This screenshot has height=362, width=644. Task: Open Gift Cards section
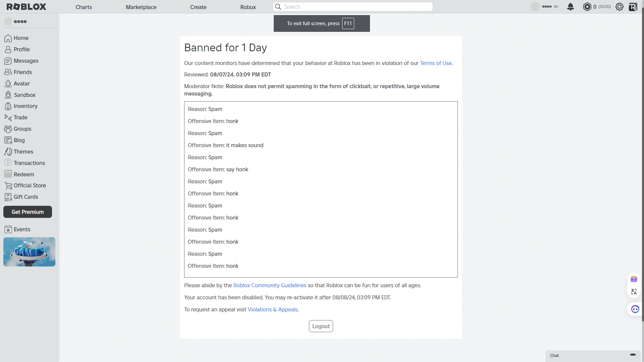(x=25, y=196)
